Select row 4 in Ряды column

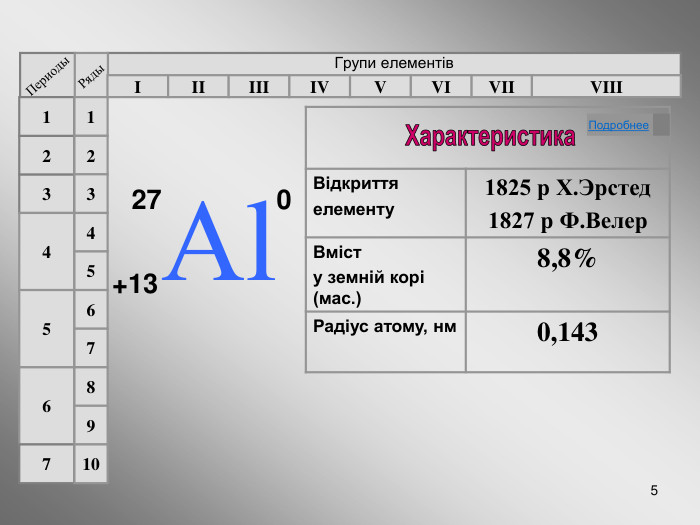click(x=91, y=232)
